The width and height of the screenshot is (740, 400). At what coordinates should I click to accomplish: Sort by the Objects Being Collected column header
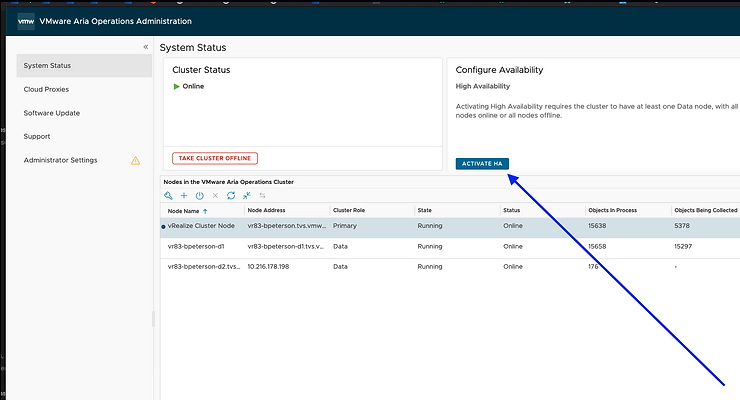coord(706,210)
